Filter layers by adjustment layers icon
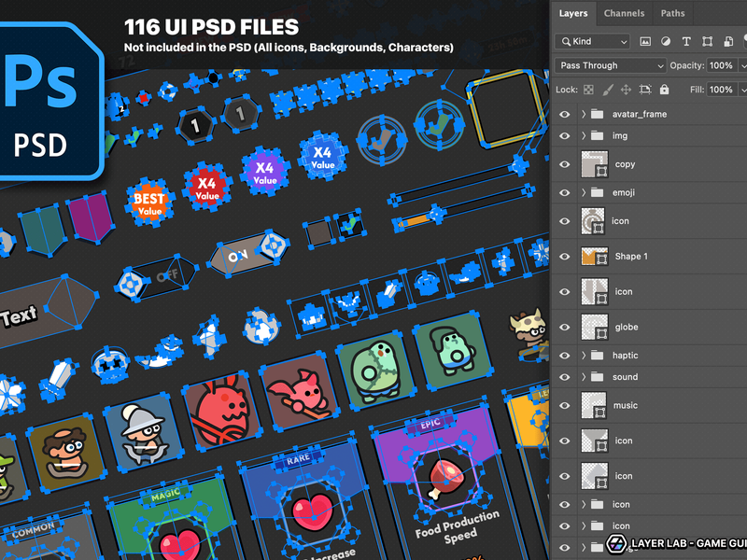Image resolution: width=747 pixels, height=560 pixels. coord(666,41)
